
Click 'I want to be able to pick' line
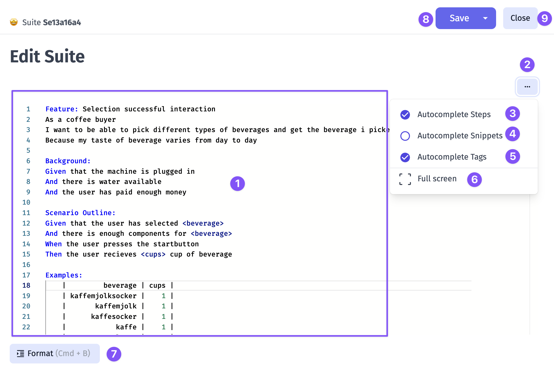(218, 130)
